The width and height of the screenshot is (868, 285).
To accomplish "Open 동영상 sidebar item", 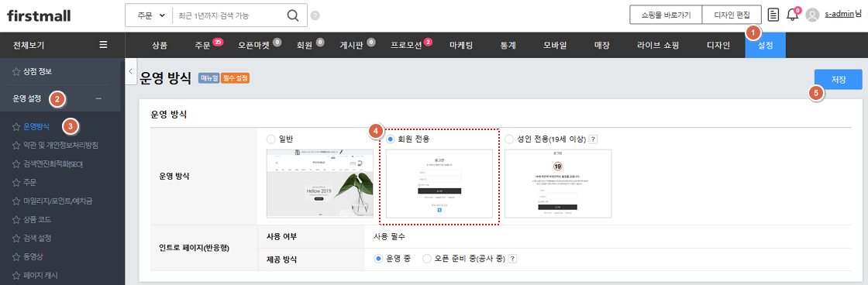I will coord(33,256).
